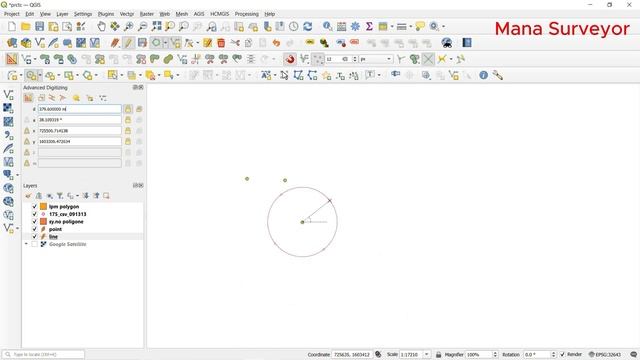Toggle visibility of the line layer
This screenshot has height=360, width=640.
point(35,236)
